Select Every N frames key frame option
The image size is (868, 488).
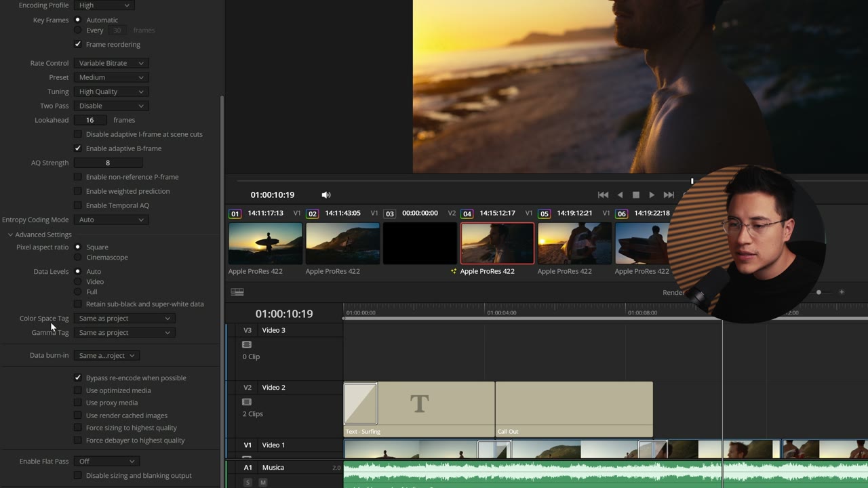(x=77, y=30)
